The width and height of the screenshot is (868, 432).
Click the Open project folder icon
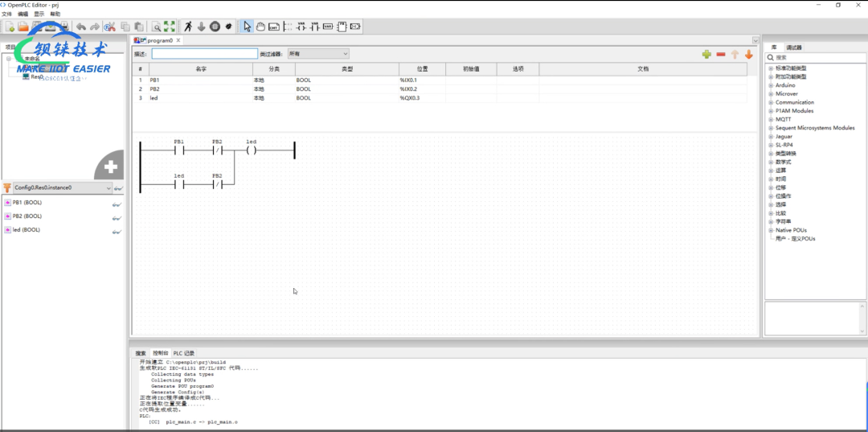point(23,27)
